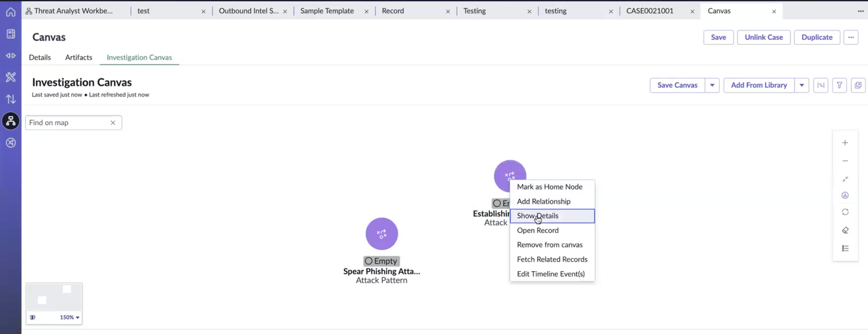Expand the Add From Library dropdown arrow
868x334 pixels.
[x=802, y=86]
